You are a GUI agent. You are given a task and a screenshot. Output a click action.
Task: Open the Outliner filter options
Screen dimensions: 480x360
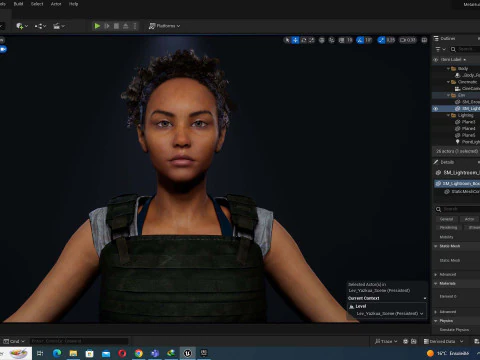[x=440, y=49]
